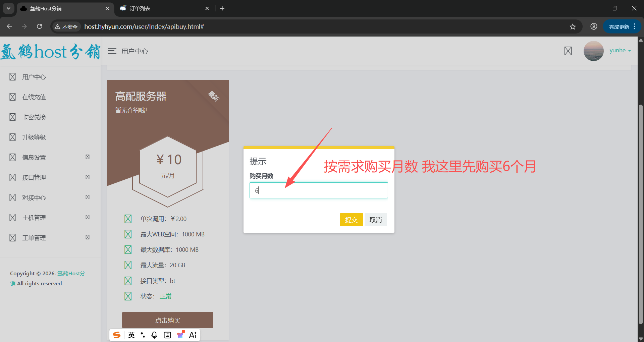The height and width of the screenshot is (342, 644).
Task: Click the 不安全 site security warning
Action: pyautogui.click(x=66, y=27)
